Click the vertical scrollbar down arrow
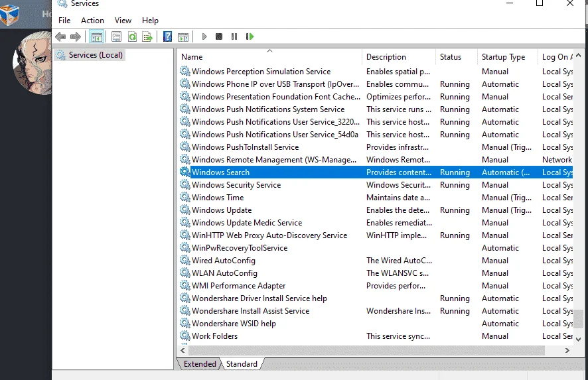Image resolution: width=588 pixels, height=380 pixels. coord(578,339)
